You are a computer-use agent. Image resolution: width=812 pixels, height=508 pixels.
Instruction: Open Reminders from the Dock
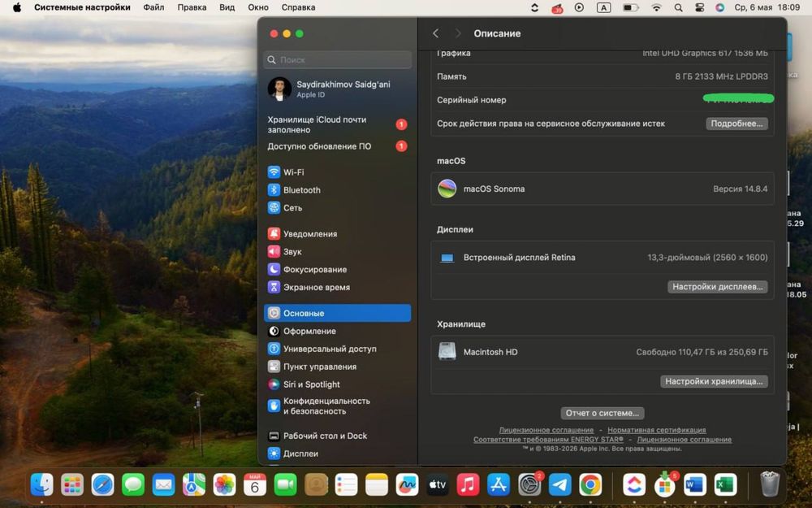tap(346, 485)
